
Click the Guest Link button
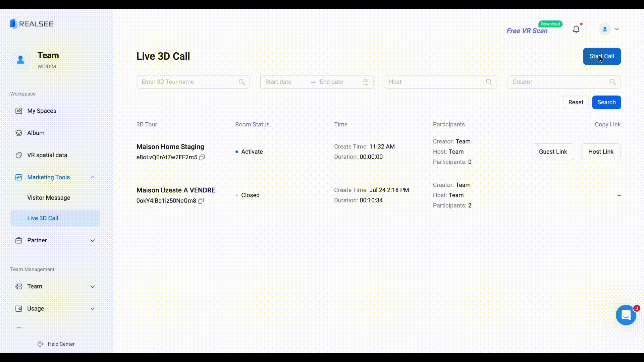tap(553, 152)
